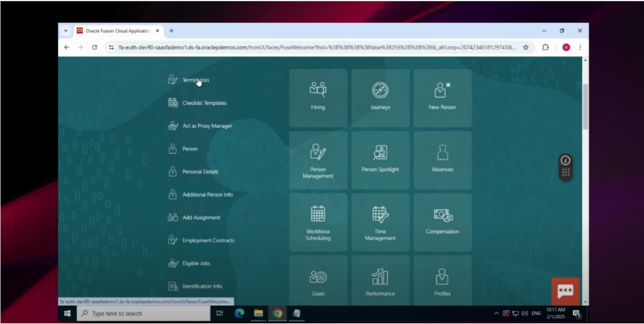This screenshot has width=644, height=324.
Task: Open the Journeys compass tile
Action: [x=380, y=98]
